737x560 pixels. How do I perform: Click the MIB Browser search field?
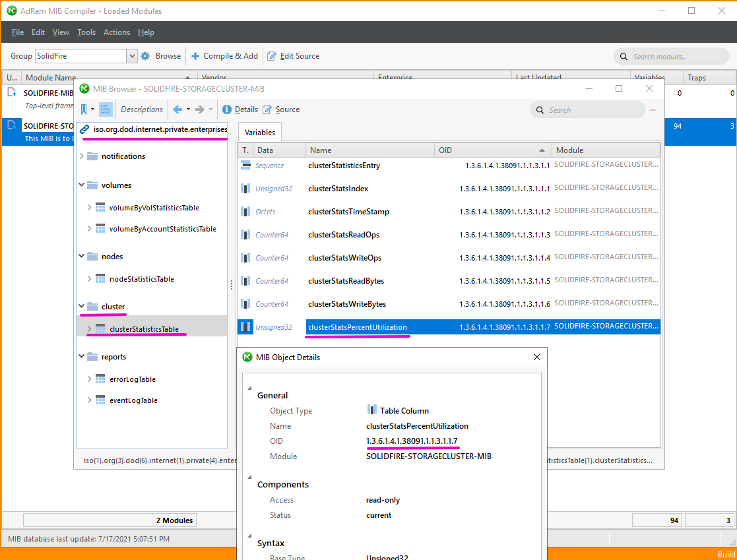pos(587,110)
